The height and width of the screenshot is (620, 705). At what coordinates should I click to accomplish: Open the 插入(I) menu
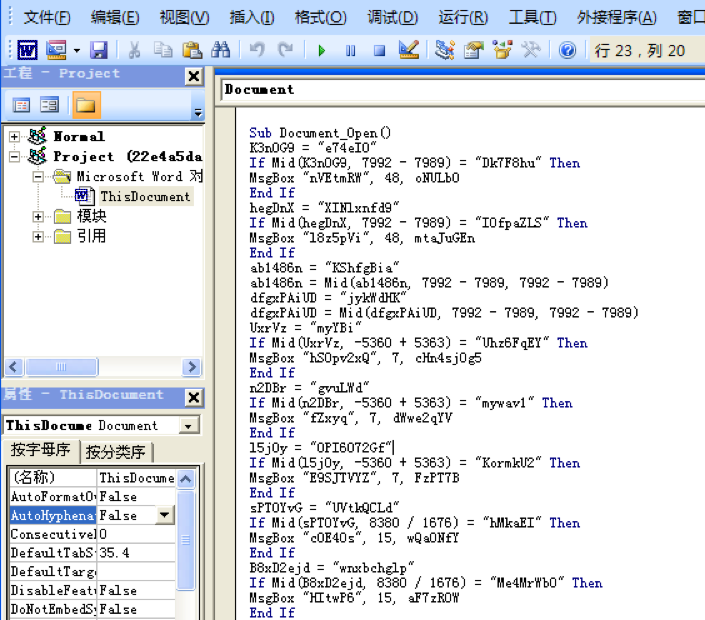click(x=252, y=18)
